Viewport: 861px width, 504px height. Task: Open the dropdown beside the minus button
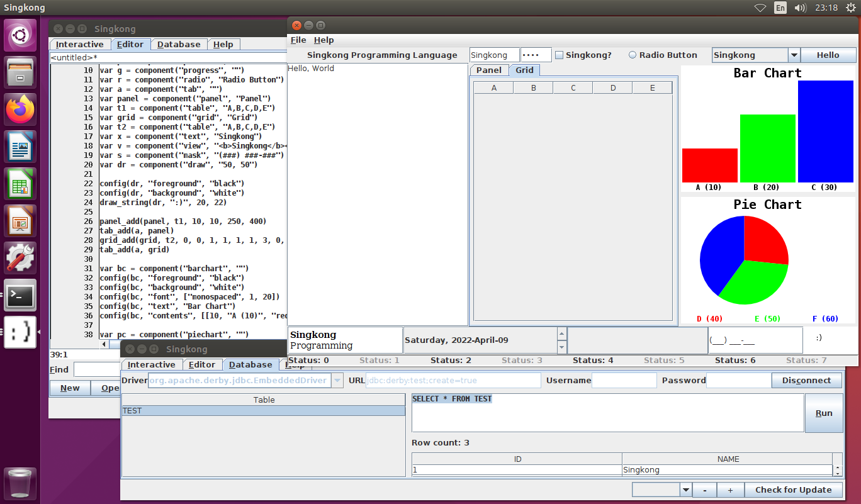coord(685,490)
